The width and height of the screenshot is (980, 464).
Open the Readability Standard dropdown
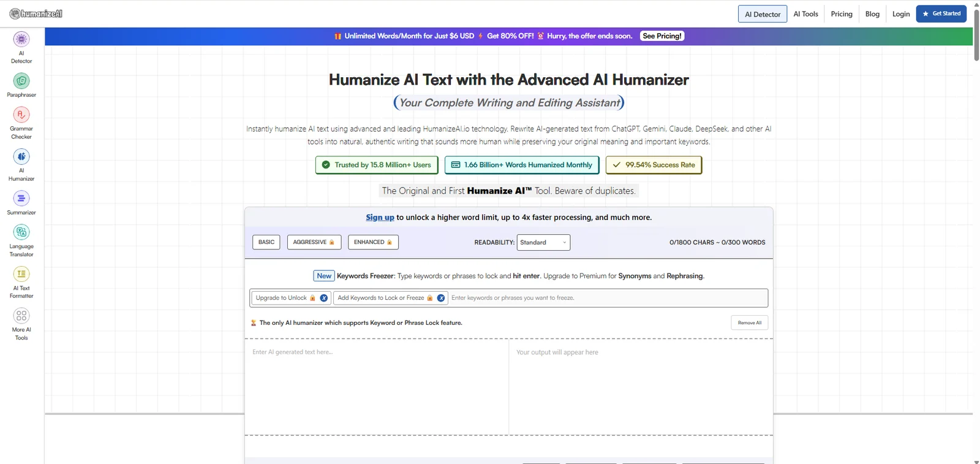(543, 243)
